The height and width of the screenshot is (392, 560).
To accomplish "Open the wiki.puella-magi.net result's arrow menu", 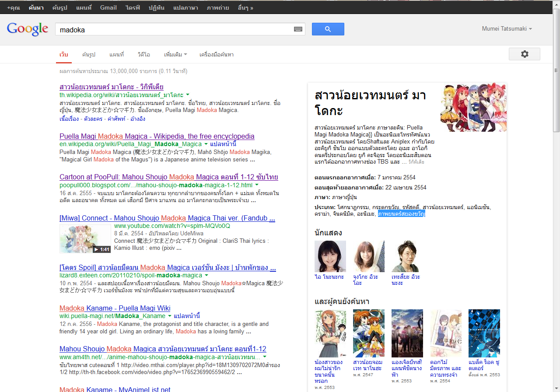I will coord(169,316).
